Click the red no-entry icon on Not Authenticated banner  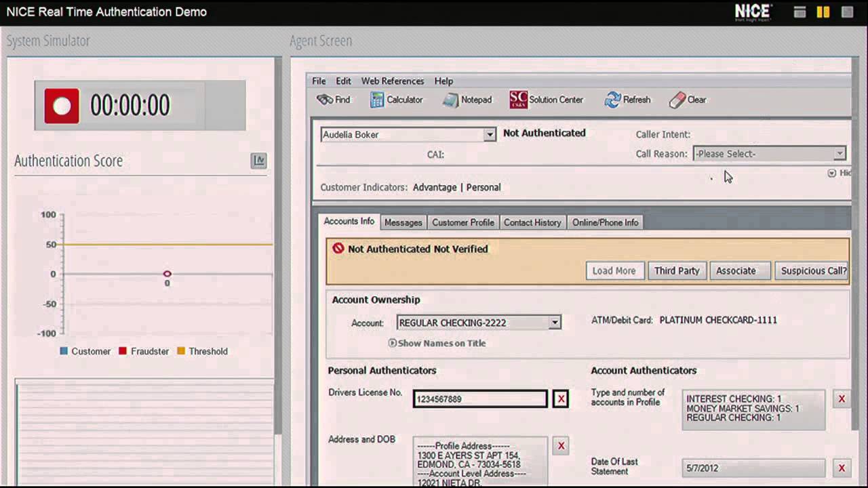338,249
